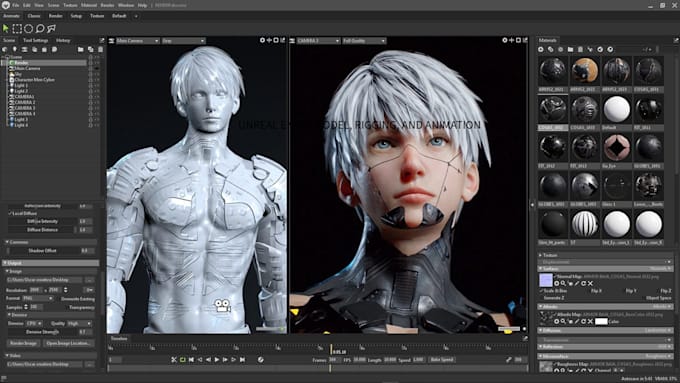Click the white Albedo color swatch
680x383 pixels.
pyautogui.click(x=601, y=321)
